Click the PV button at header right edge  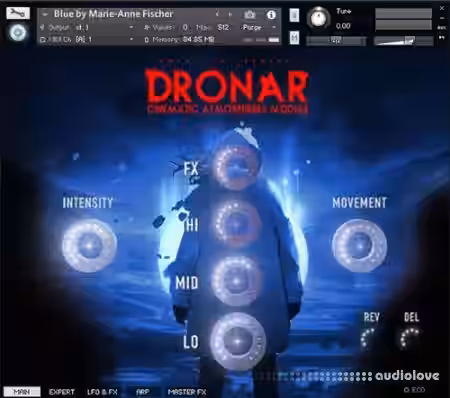[x=442, y=38]
